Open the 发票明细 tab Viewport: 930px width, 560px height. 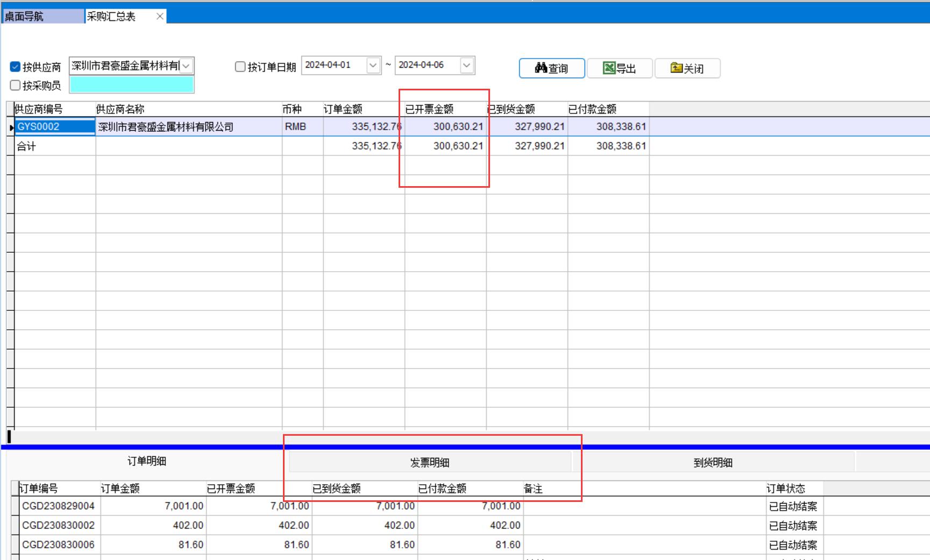(x=430, y=462)
